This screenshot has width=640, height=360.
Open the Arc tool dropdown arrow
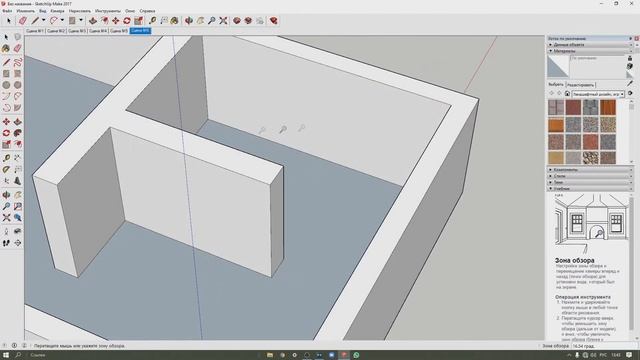click(62, 20)
